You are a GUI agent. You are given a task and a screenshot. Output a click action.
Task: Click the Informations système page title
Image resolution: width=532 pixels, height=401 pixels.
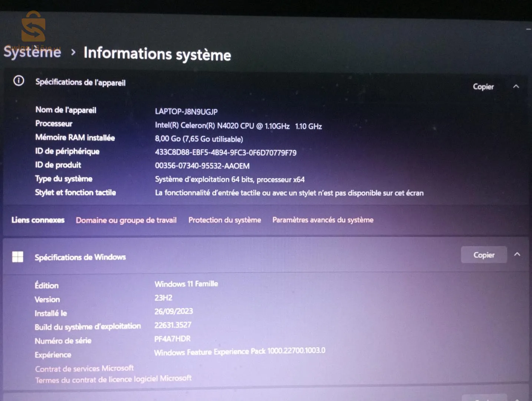tap(157, 54)
